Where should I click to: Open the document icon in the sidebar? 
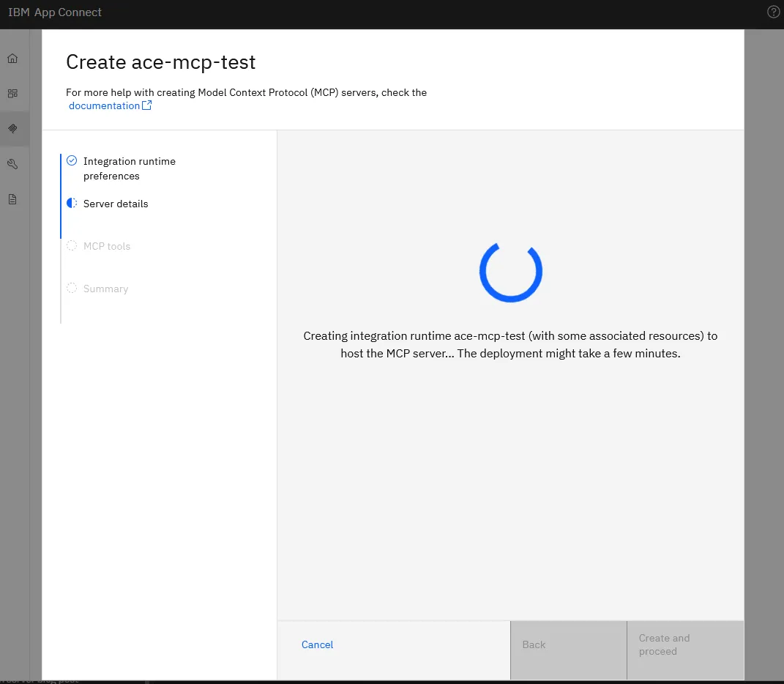click(12, 199)
